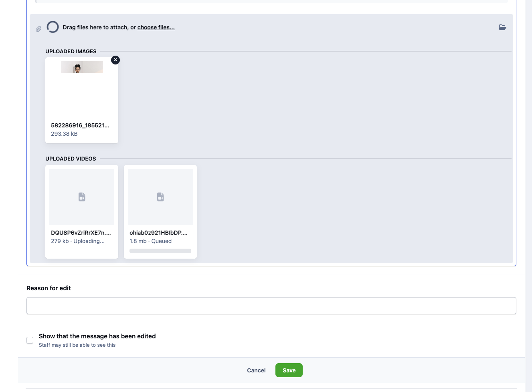The image size is (532, 392).
Task: Cancel the message edit
Action: pyautogui.click(x=256, y=370)
